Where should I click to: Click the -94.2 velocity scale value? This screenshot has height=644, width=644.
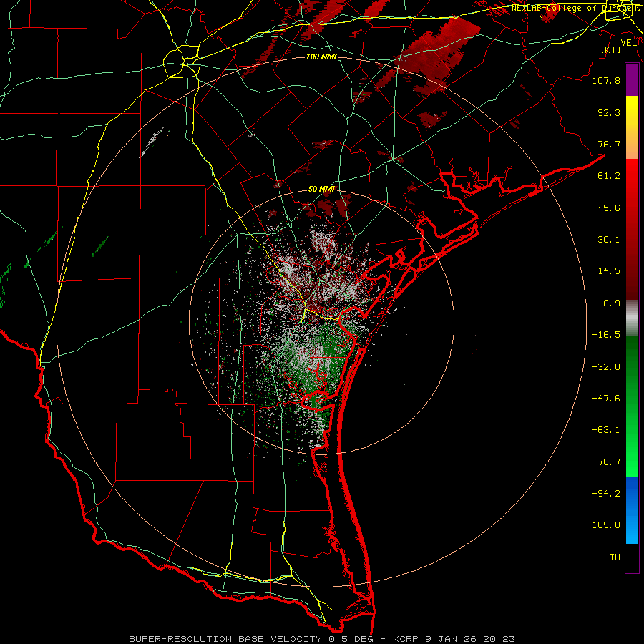[x=606, y=493]
